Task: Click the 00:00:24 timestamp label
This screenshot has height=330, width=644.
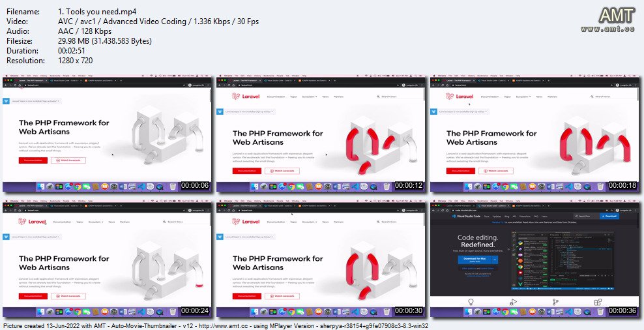Action: 196,310
